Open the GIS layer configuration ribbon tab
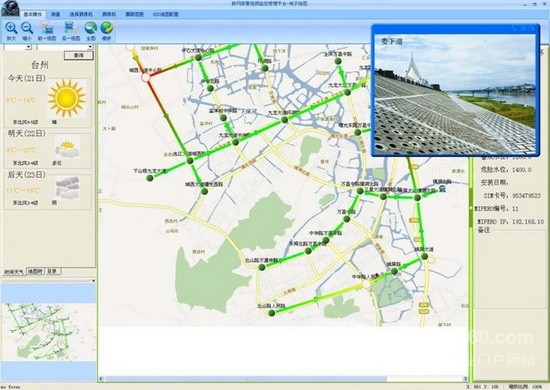This screenshot has width=550, height=390. [x=166, y=14]
